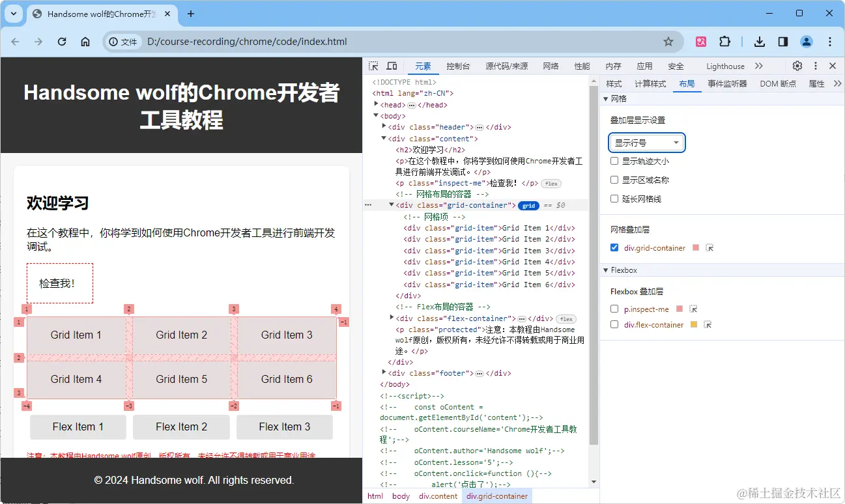Open the Lighthouse tab
The image size is (845, 504).
[x=725, y=66]
